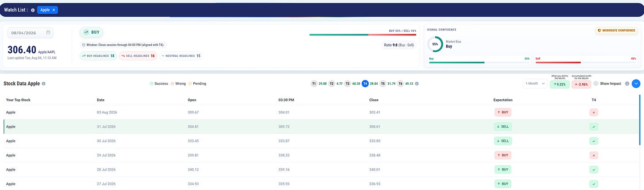The height and width of the screenshot is (190, 644).
Task: Switch to the T6 time slot
Action: (x=400, y=83)
